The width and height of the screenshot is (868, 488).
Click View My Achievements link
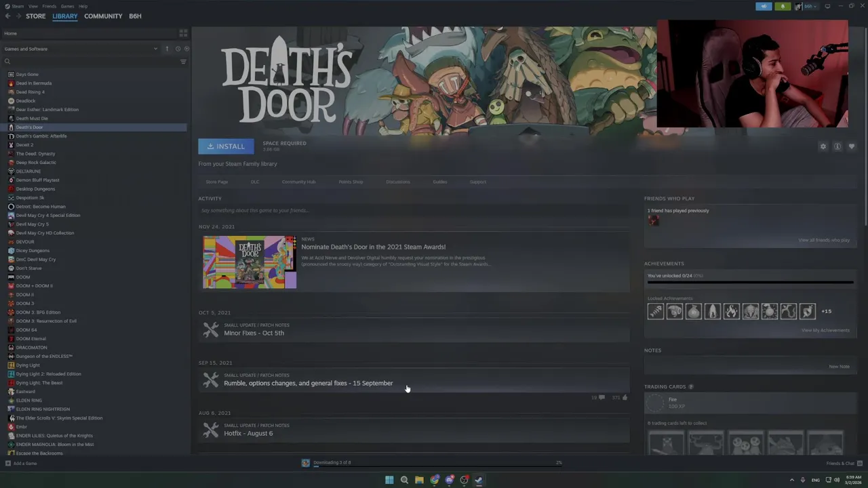pyautogui.click(x=825, y=330)
